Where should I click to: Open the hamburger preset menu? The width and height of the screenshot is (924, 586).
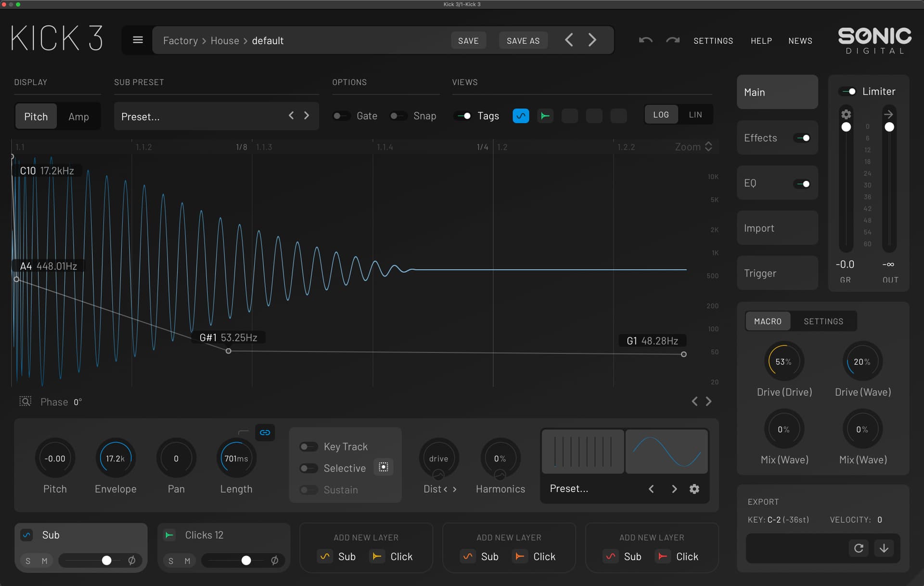(x=138, y=40)
